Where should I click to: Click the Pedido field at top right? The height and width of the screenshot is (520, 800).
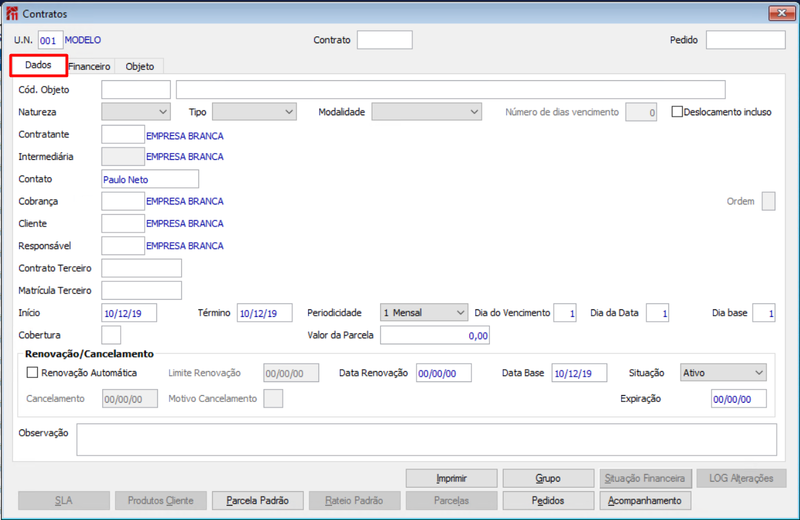pyautogui.click(x=745, y=40)
